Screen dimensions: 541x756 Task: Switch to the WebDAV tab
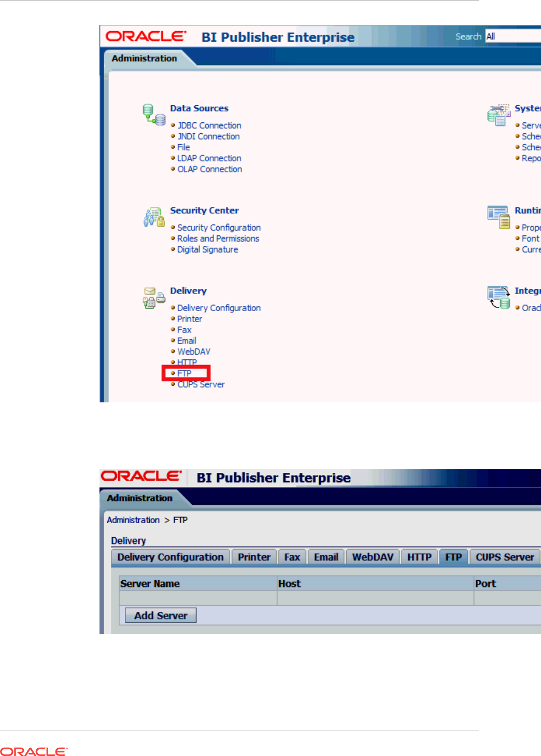point(373,557)
